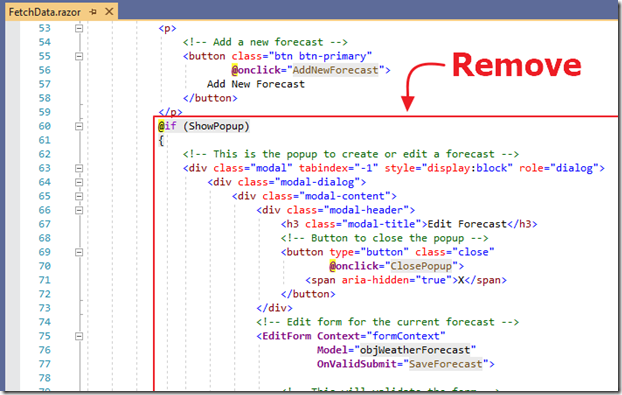Select the FetchData.razor tab

(x=44, y=12)
